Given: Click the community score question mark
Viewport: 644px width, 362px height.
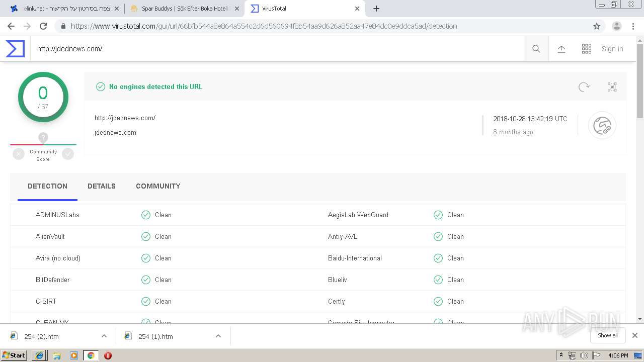Looking at the screenshot, I should [x=43, y=137].
